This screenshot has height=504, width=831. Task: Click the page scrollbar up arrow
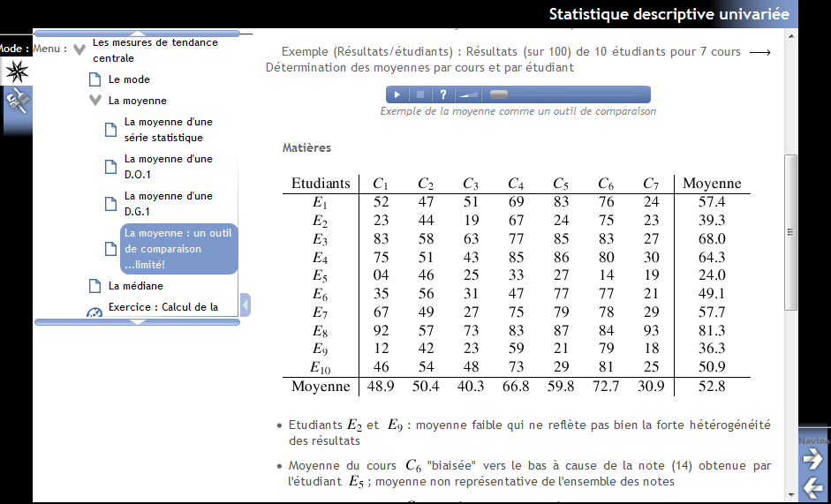point(790,36)
